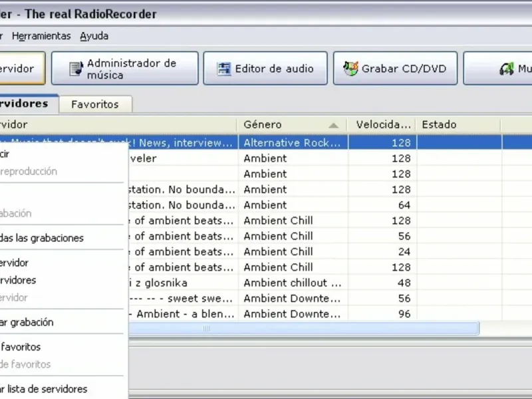Open the Administrador de música button
This screenshot has height=399, width=532.
point(124,68)
